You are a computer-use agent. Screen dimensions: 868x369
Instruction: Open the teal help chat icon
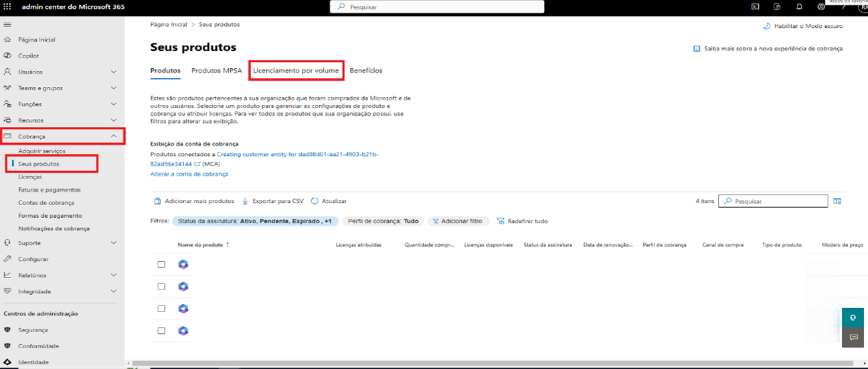(x=853, y=318)
